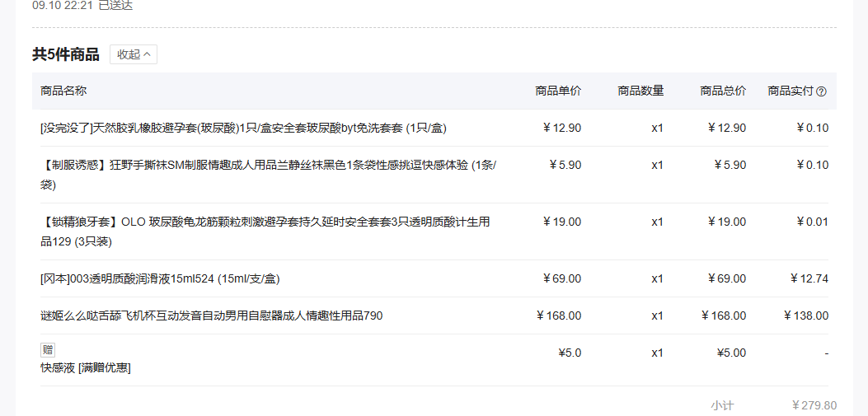The width and height of the screenshot is (868, 416).
Task: Click the 商品名称 column header
Action: point(63,91)
